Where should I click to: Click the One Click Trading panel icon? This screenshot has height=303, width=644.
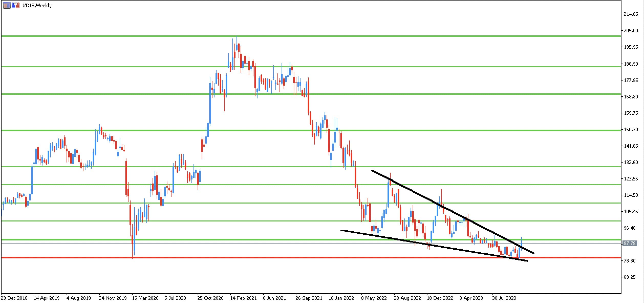(16, 5)
